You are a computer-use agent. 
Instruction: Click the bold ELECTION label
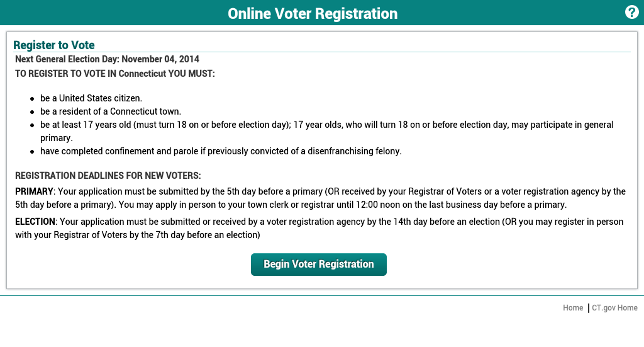35,222
